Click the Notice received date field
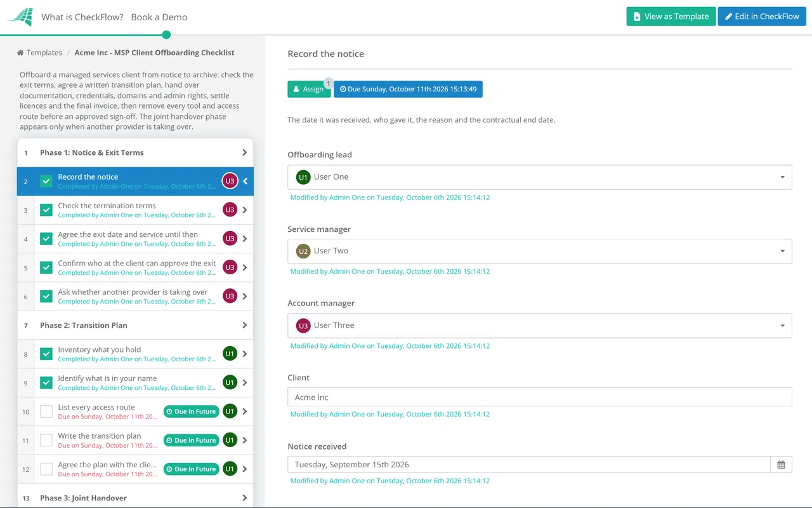The height and width of the screenshot is (508, 812). point(529,465)
